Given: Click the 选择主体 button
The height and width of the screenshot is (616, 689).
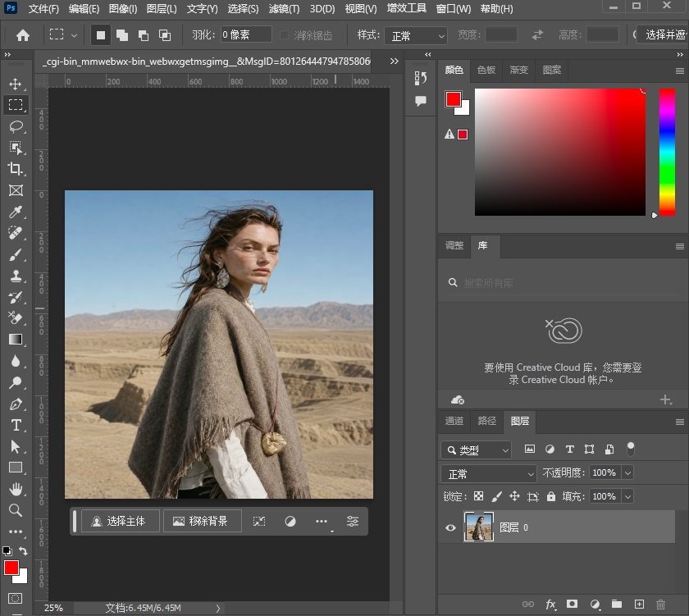Looking at the screenshot, I should click(x=121, y=521).
